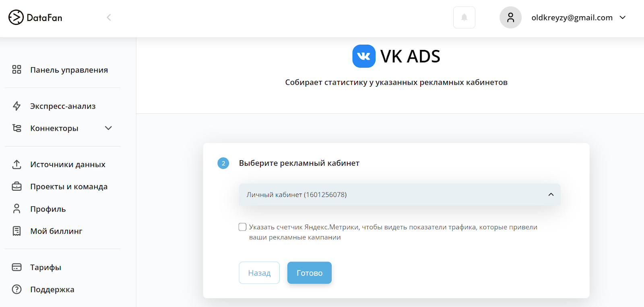The width and height of the screenshot is (644, 307).
Task: Click the VK ADS logo
Action: tap(363, 56)
